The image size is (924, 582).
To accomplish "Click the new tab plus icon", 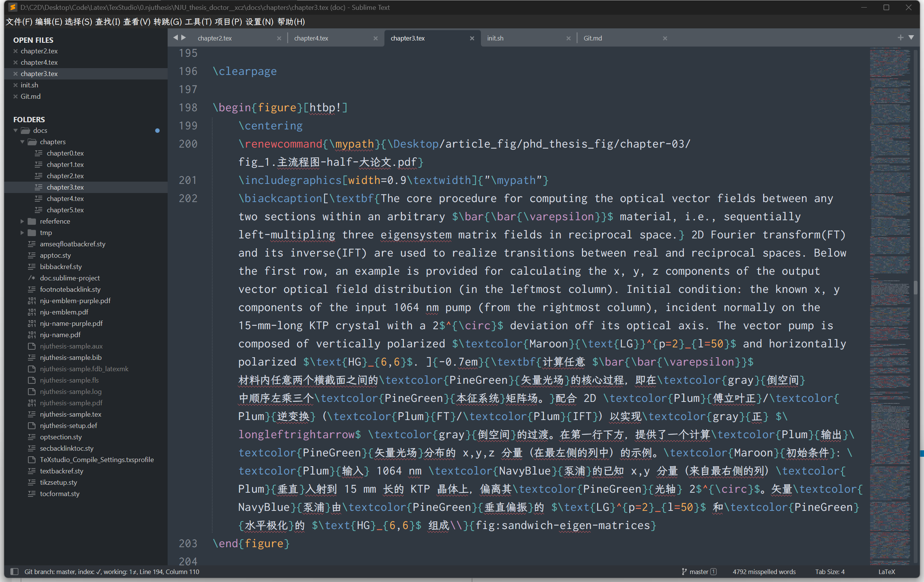I will tap(900, 37).
